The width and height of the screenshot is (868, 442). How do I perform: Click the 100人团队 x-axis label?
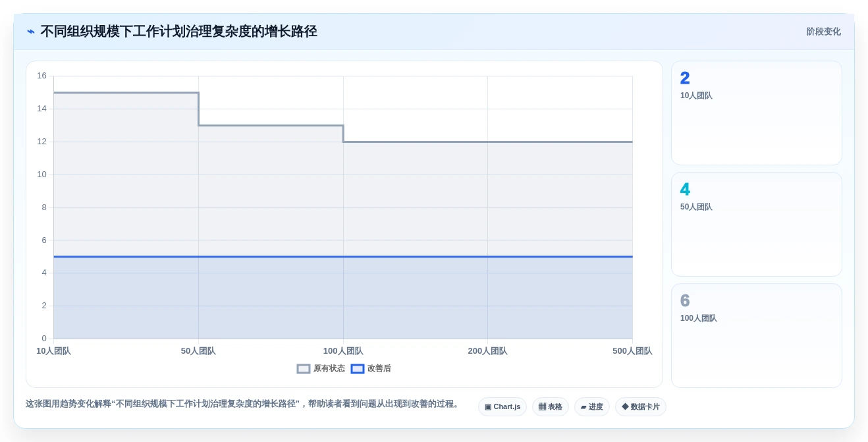click(x=343, y=351)
